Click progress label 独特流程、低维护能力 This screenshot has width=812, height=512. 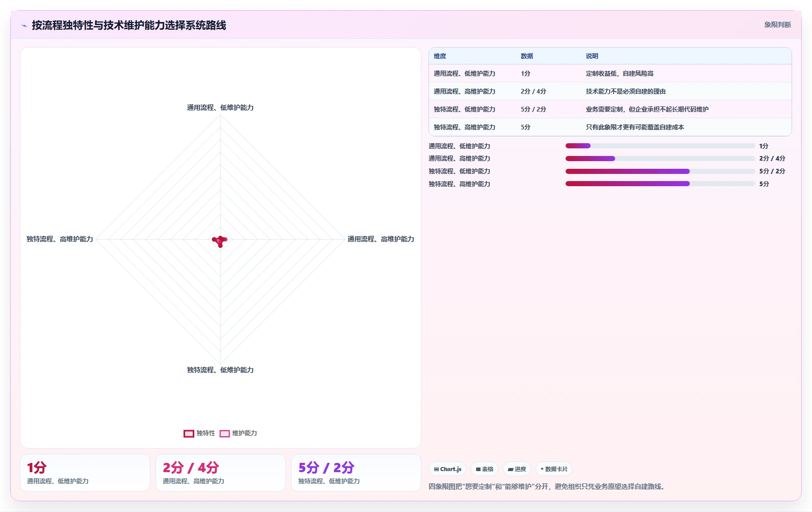tap(459, 171)
